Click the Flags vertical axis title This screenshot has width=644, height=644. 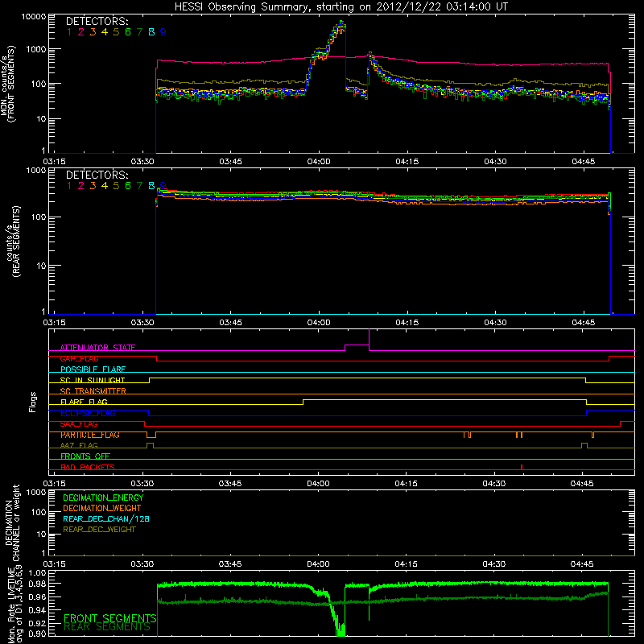pyautogui.click(x=33, y=402)
